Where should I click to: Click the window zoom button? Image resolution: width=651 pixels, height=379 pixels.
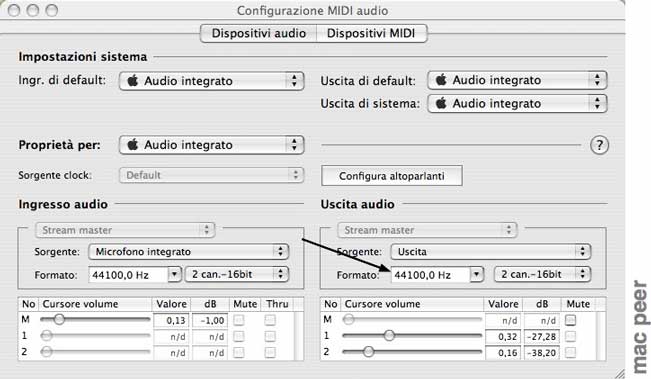pos(51,10)
